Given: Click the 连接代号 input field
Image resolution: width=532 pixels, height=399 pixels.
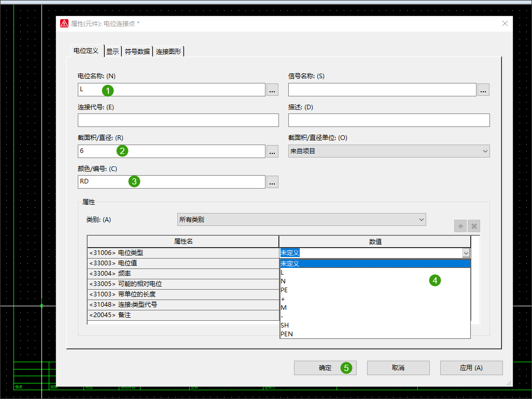Looking at the screenshot, I should (178, 120).
